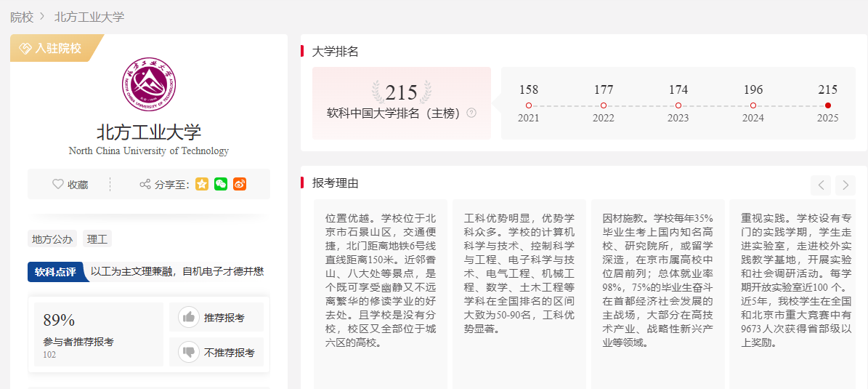Screen dimensions: 868x389
Task: Open the 因材施教 reason card
Action: point(657,294)
